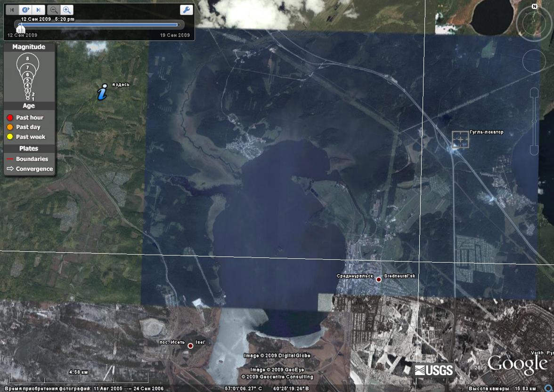The image size is (554, 392).
Task: Click the navigation zoom slider handle
Action: point(534,121)
